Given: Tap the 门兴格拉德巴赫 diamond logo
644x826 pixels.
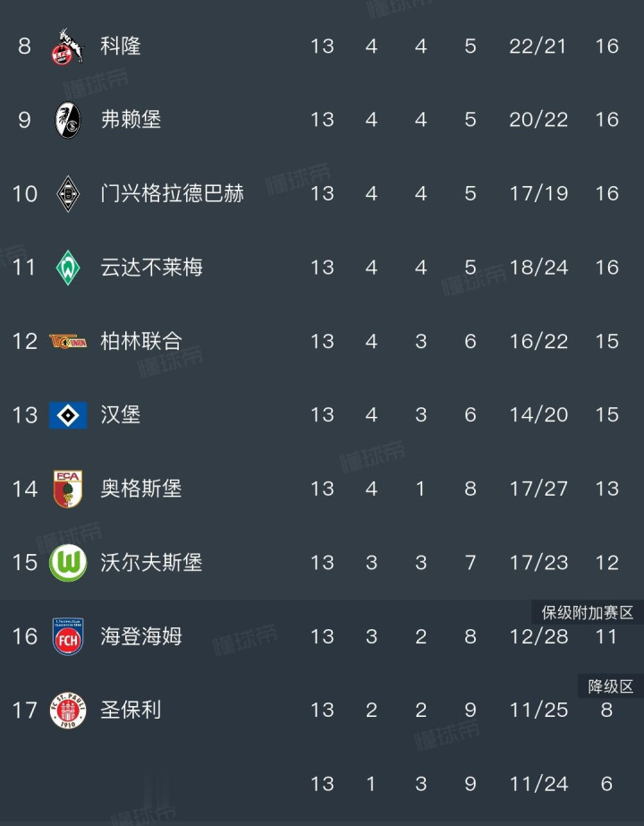Looking at the screenshot, I should pos(68,193).
